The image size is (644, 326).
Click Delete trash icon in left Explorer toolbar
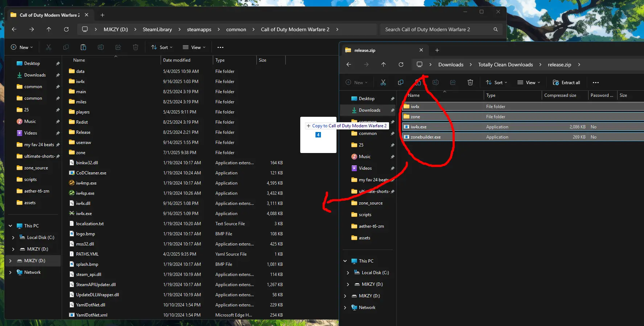(x=136, y=47)
